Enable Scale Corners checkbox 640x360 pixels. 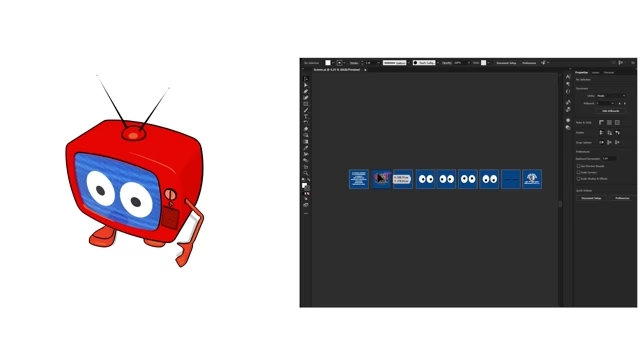tap(578, 172)
